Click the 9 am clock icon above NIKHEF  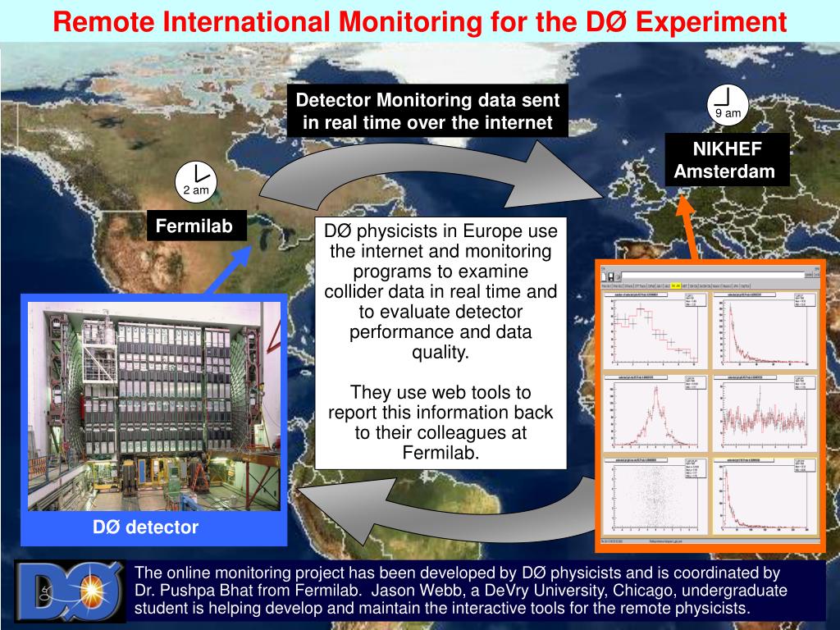(x=728, y=105)
